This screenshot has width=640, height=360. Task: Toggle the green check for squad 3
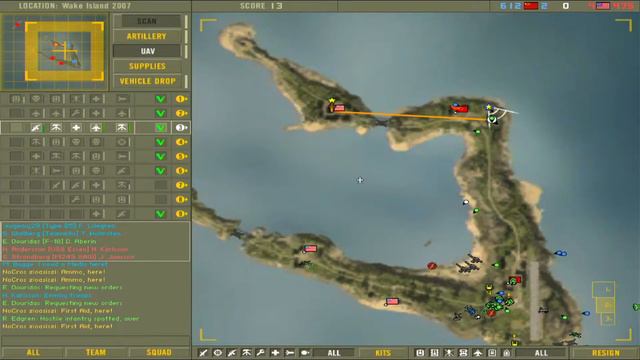(x=160, y=128)
